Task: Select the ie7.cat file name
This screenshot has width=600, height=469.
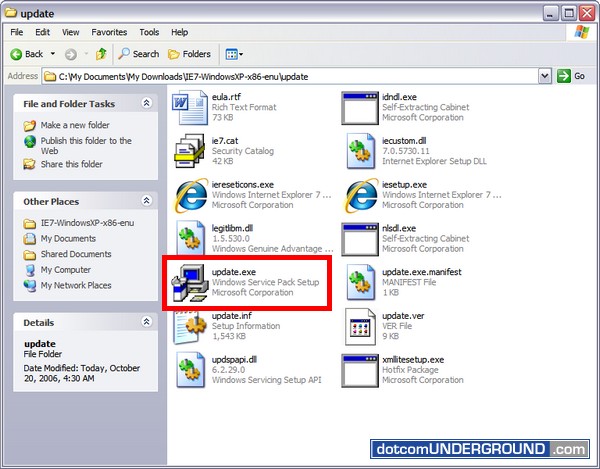Action: (225, 141)
